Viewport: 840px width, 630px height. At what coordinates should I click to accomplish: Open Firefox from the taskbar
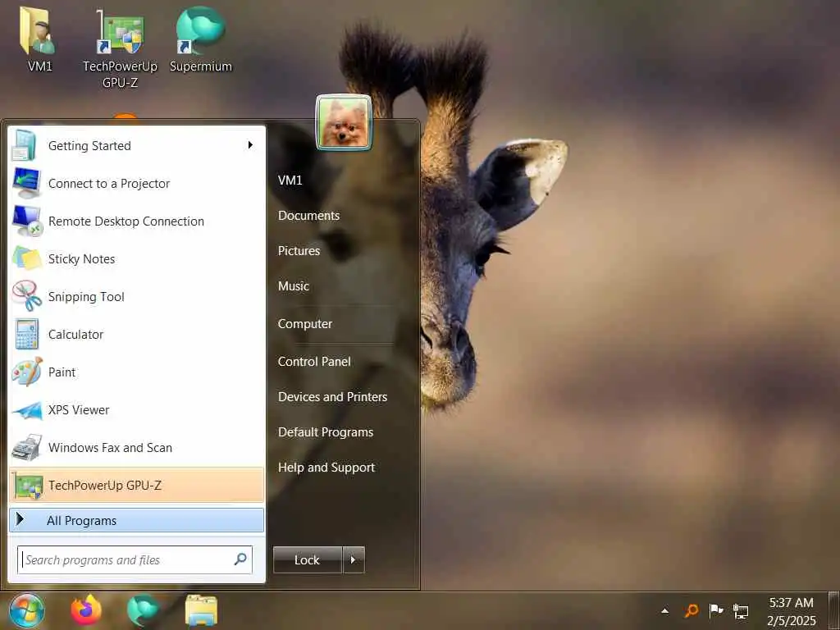(x=86, y=610)
